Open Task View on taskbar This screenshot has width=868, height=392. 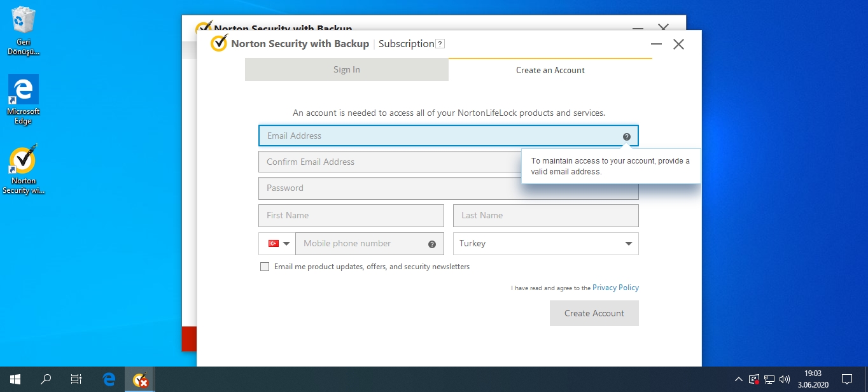tap(76, 379)
